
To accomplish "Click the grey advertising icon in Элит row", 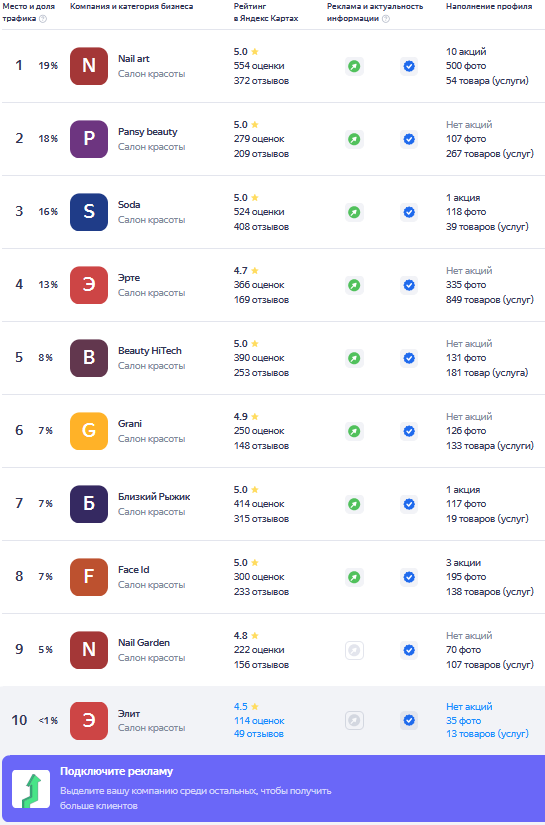I will pos(355,720).
